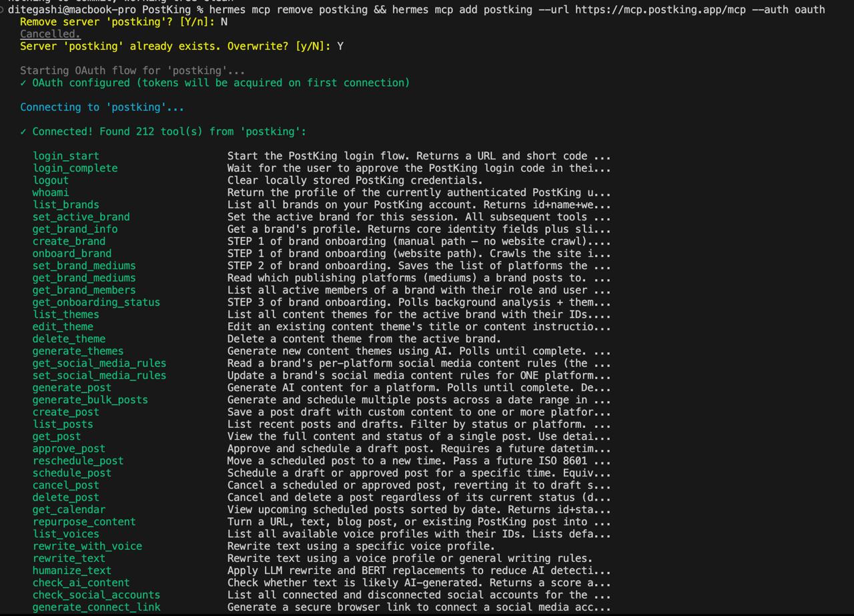Click the get_brand_info entry
This screenshot has width=854, height=616.
point(75,229)
